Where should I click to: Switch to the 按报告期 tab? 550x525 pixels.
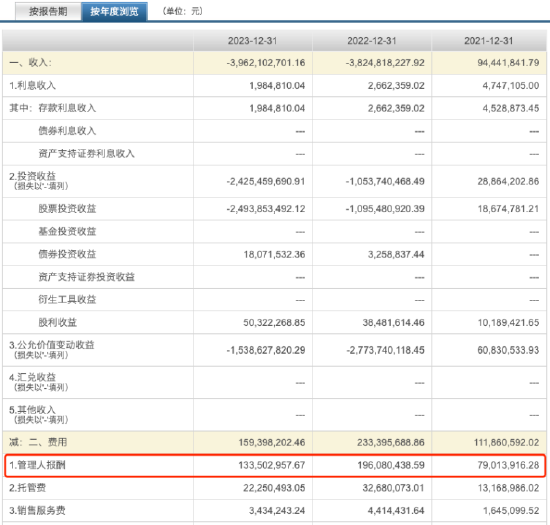(x=48, y=11)
